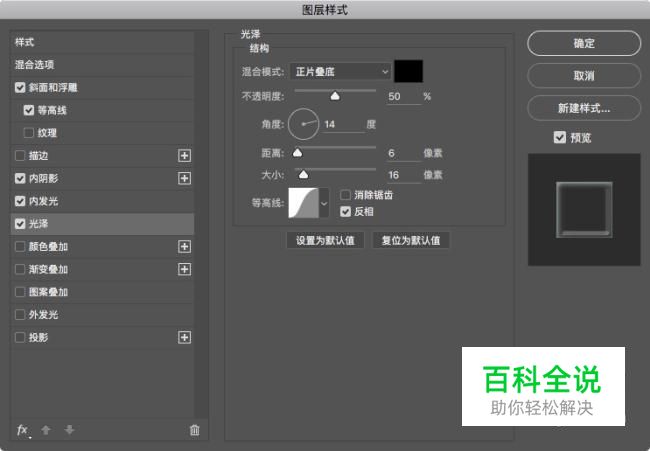Uncheck the 内阴影 checkbox

pyautogui.click(x=20, y=178)
